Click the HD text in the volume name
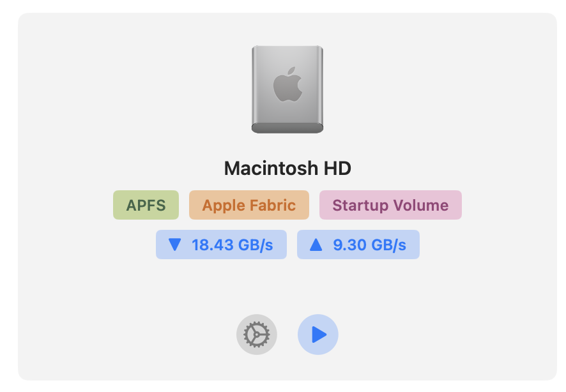This screenshot has width=566, height=392. pyautogui.click(x=337, y=169)
